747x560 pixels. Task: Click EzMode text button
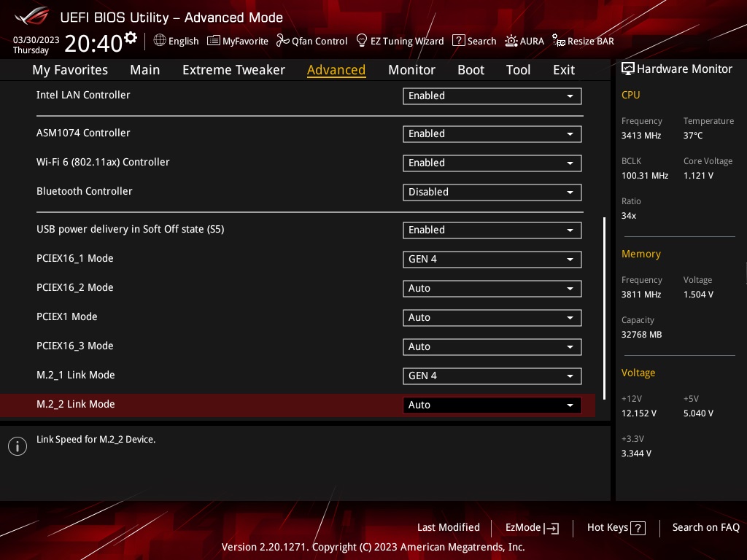pos(522,528)
